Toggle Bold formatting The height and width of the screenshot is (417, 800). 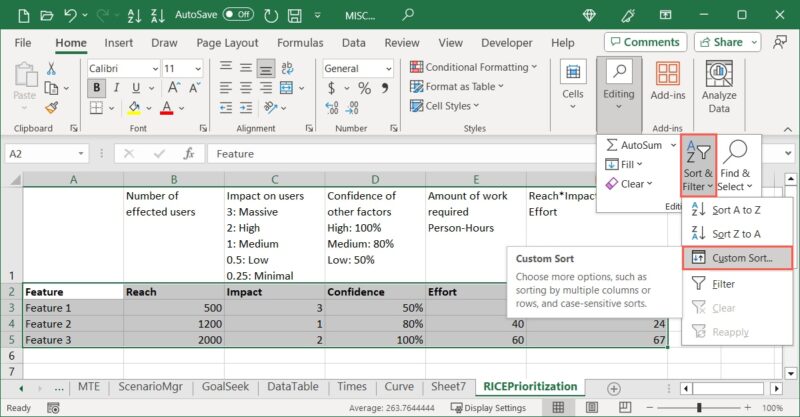(96, 88)
